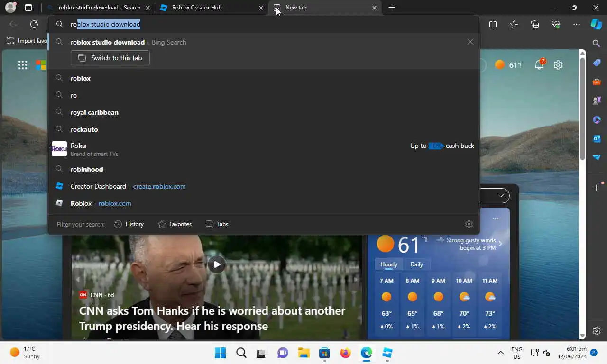Open the tab actions menu icon
The height and width of the screenshot is (364, 607).
[28, 8]
